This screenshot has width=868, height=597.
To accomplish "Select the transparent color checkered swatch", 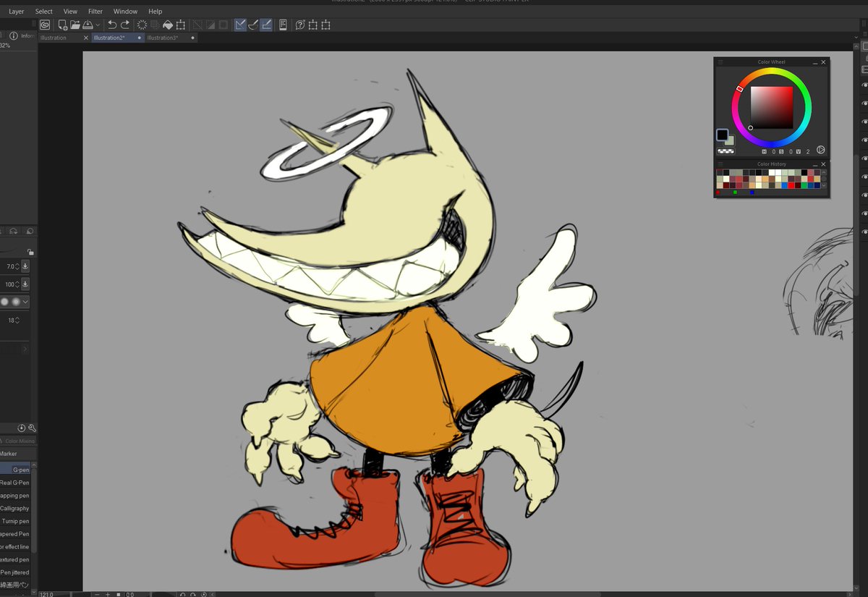I will coord(725,151).
